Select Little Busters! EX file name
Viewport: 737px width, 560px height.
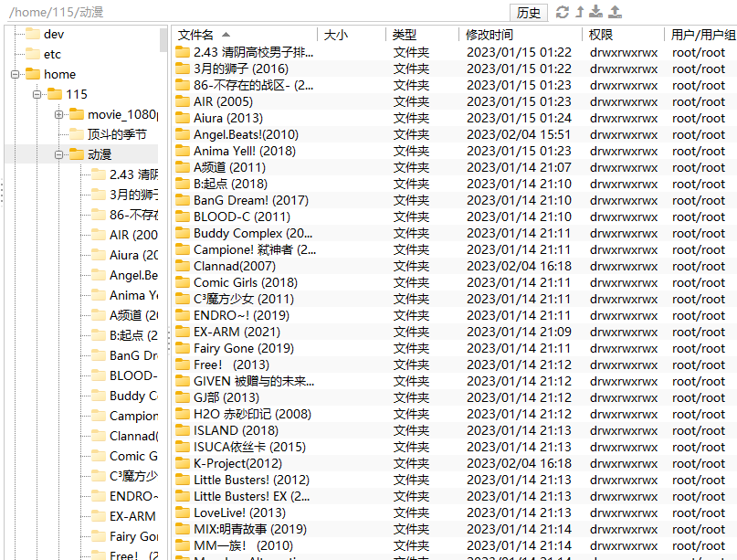pyautogui.click(x=252, y=497)
